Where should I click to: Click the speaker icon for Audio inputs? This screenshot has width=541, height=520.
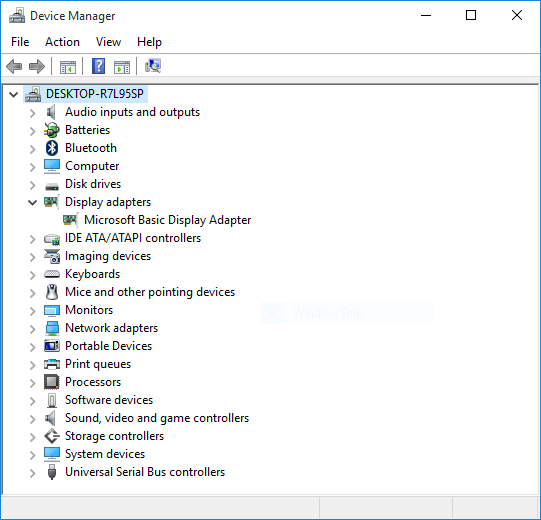(51, 112)
